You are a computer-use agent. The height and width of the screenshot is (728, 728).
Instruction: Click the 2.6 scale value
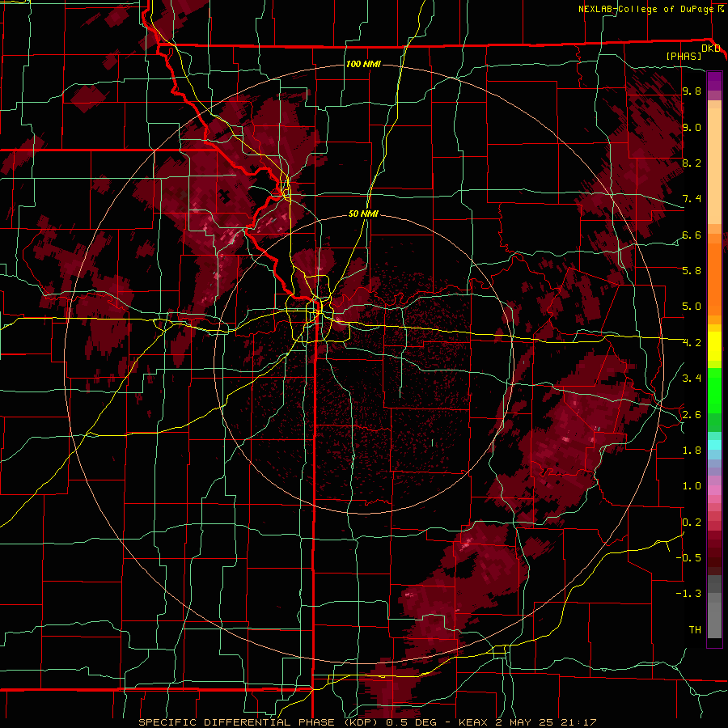click(x=692, y=414)
